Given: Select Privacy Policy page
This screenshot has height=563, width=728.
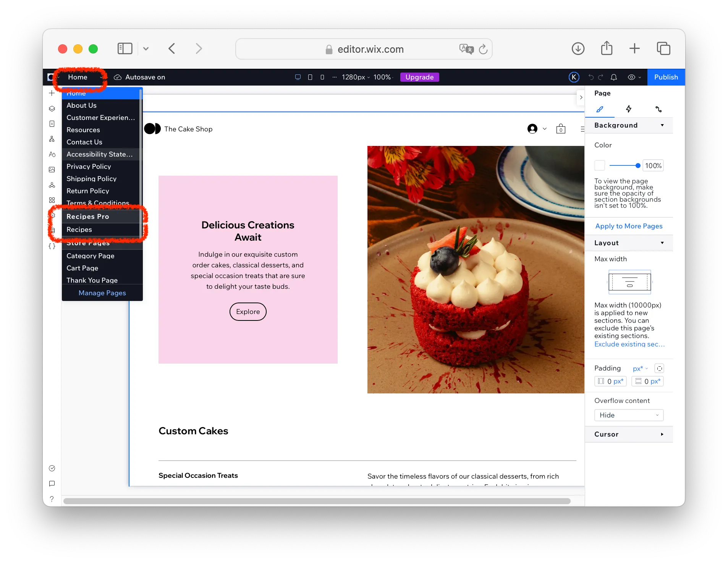Looking at the screenshot, I should (101, 167).
